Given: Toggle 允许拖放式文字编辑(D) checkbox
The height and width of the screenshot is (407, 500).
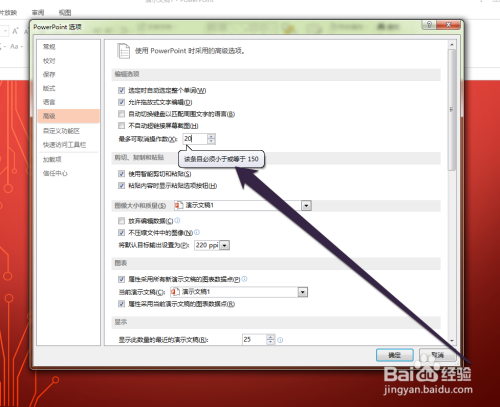Looking at the screenshot, I should pos(121,102).
